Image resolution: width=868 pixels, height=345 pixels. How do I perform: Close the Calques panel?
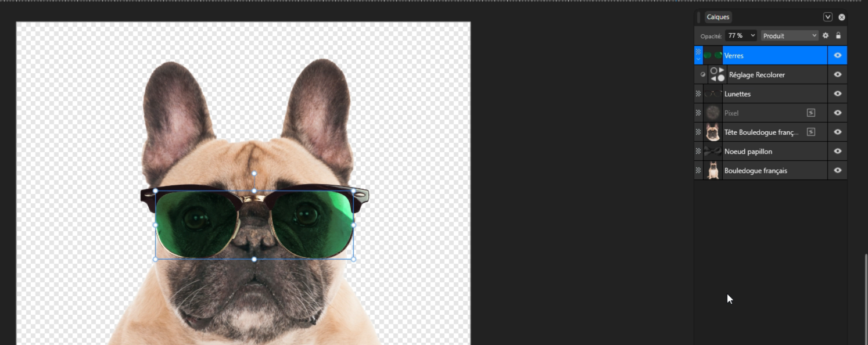841,17
